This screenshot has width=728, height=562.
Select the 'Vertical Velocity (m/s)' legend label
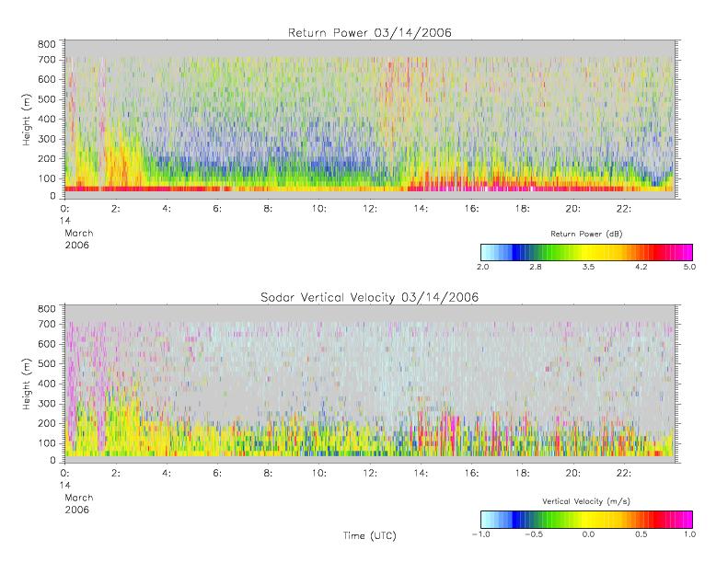[586, 501]
